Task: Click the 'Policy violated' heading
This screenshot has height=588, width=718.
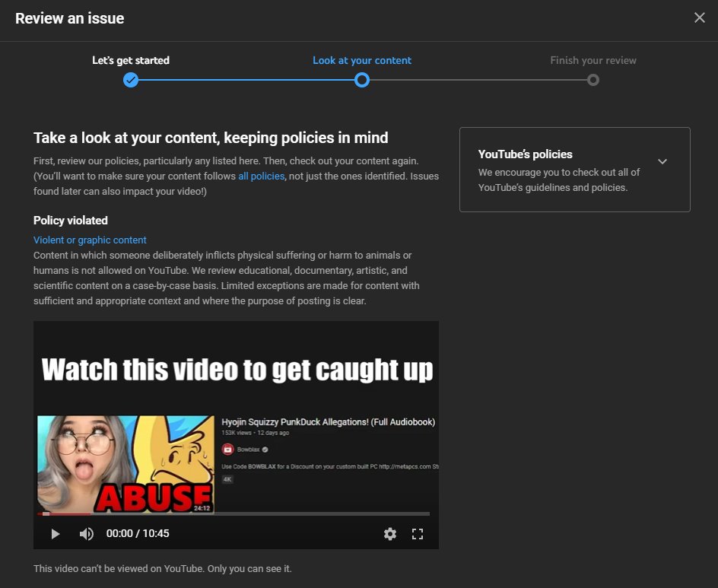Action: [x=71, y=221]
